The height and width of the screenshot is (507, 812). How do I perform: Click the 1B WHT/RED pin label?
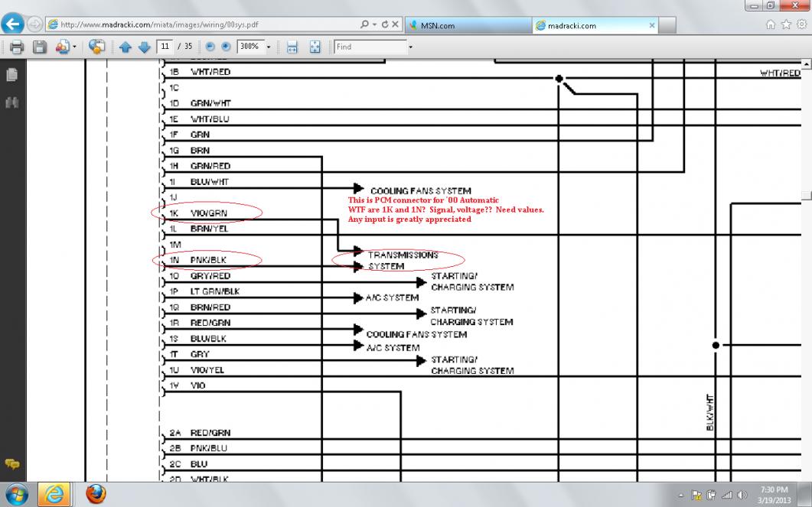[200, 72]
